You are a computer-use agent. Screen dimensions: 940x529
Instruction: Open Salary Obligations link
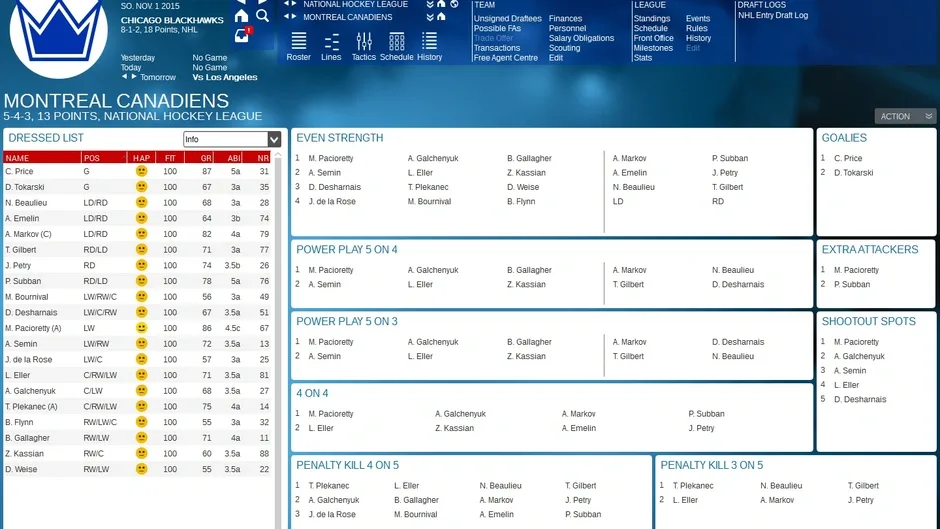pos(581,38)
